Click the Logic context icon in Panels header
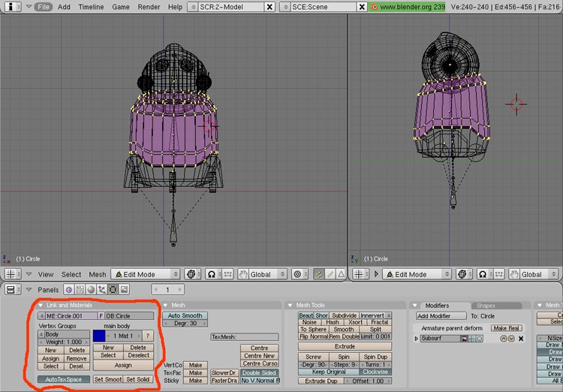This screenshot has height=392, width=563. click(69, 289)
